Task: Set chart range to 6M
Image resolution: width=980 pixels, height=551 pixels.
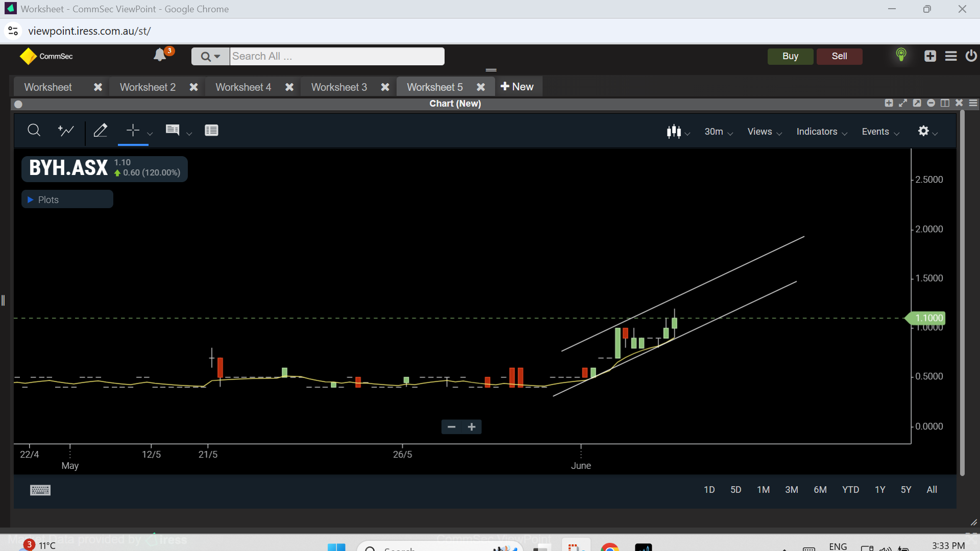Action: click(820, 490)
